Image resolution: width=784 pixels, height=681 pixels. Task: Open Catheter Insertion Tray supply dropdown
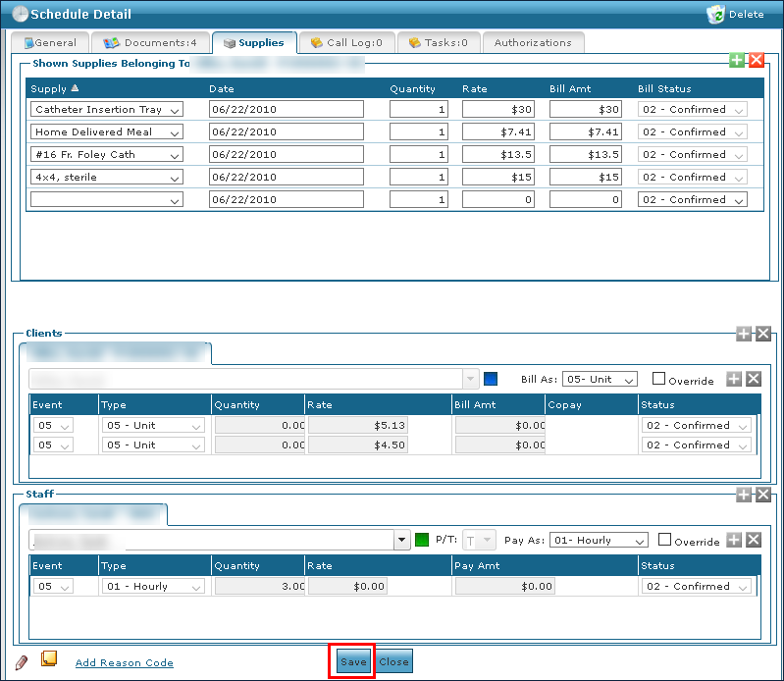107,110
